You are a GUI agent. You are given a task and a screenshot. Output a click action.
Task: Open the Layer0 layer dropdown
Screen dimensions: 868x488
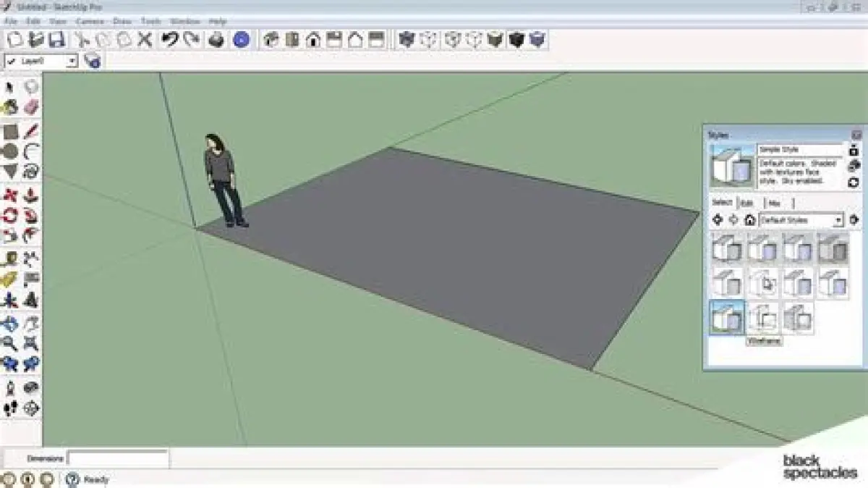click(x=72, y=62)
